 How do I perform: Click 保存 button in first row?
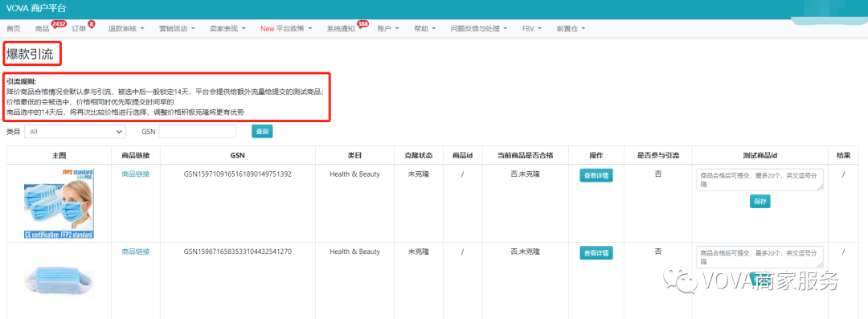click(x=760, y=202)
